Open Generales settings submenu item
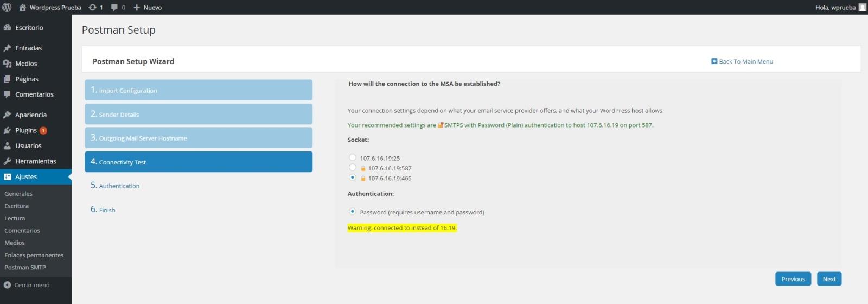The height and width of the screenshot is (304, 868). [x=18, y=194]
